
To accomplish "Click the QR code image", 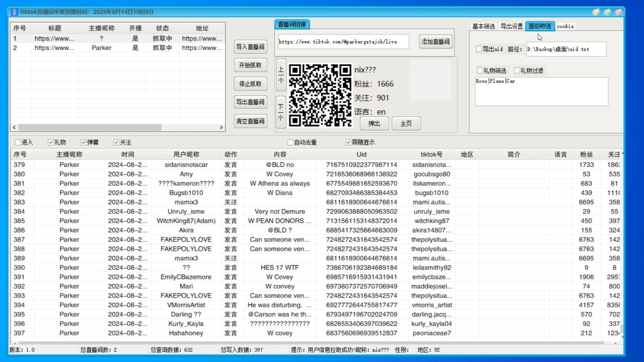I will click(320, 95).
